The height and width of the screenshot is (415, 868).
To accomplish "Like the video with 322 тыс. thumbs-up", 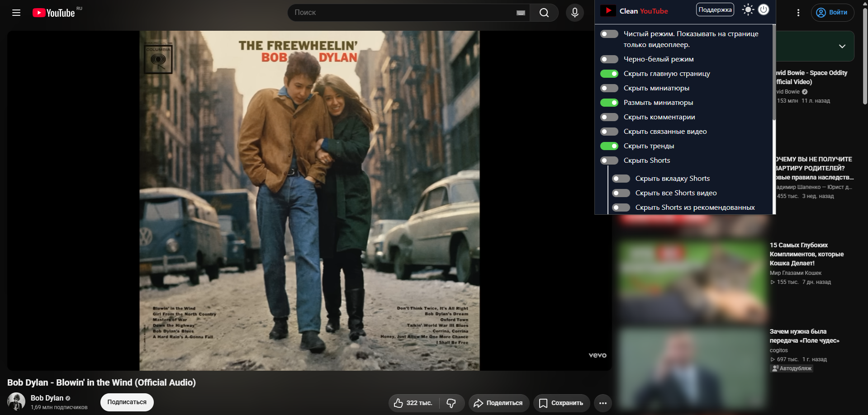I will click(x=413, y=403).
